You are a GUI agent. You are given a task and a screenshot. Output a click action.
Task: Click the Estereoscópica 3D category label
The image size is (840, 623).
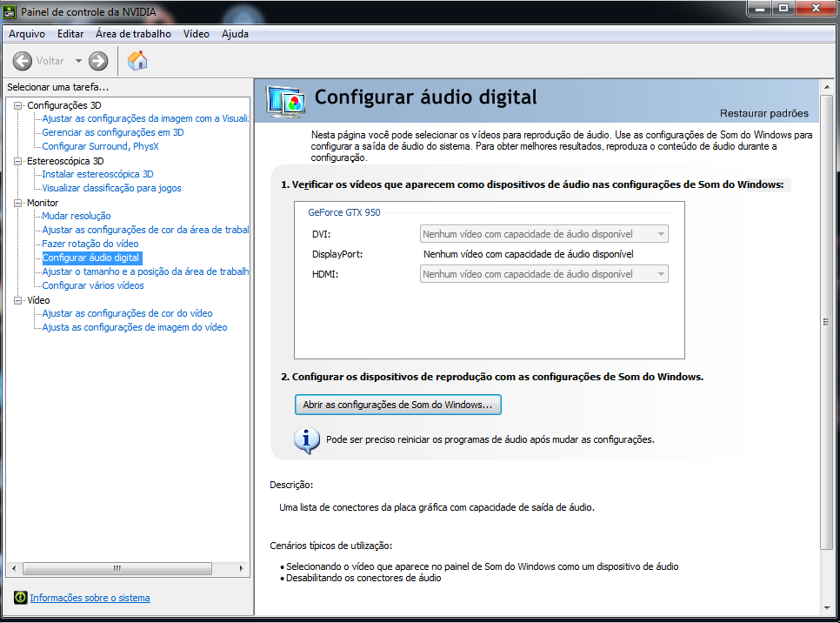click(65, 161)
